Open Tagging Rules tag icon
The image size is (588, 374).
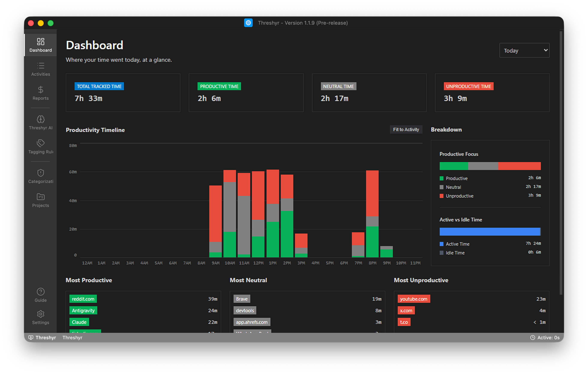[40, 143]
